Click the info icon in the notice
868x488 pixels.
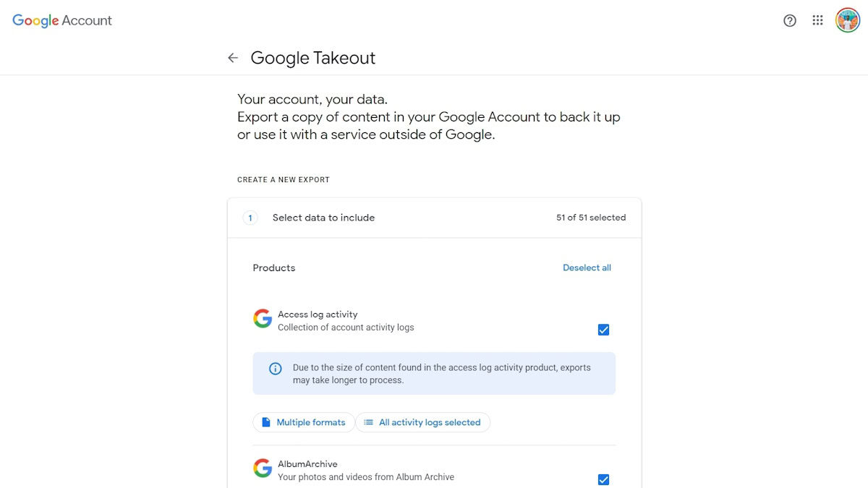click(276, 369)
